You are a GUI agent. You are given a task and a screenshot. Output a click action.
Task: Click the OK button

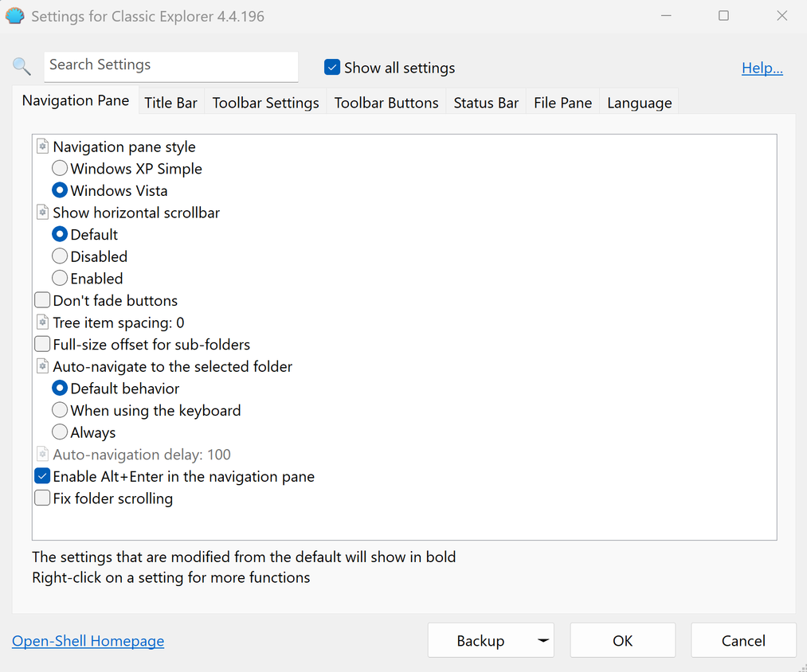click(x=623, y=641)
